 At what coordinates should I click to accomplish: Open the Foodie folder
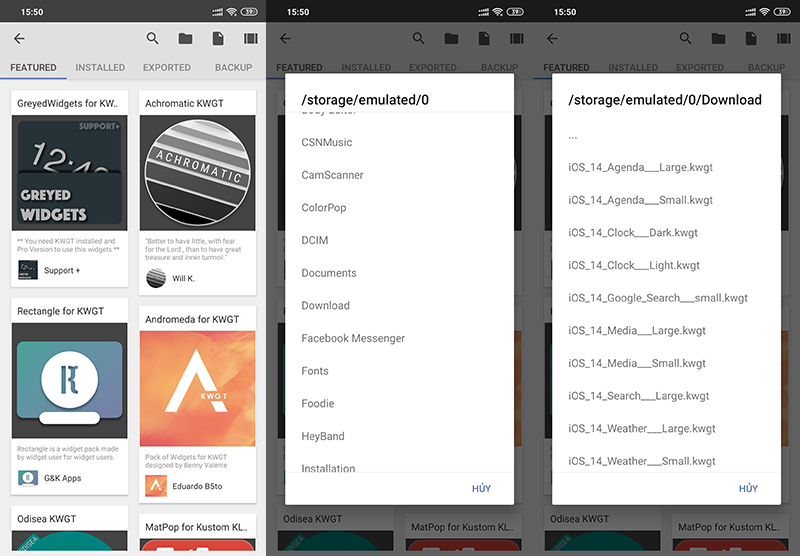coord(399,403)
